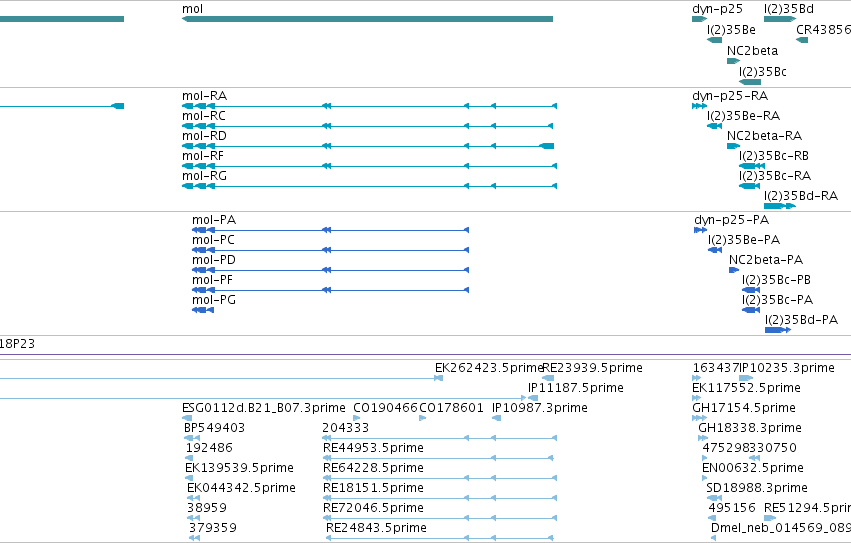Select the GH17154.5prime EST label
The width and height of the screenshot is (851, 543).
744,408
